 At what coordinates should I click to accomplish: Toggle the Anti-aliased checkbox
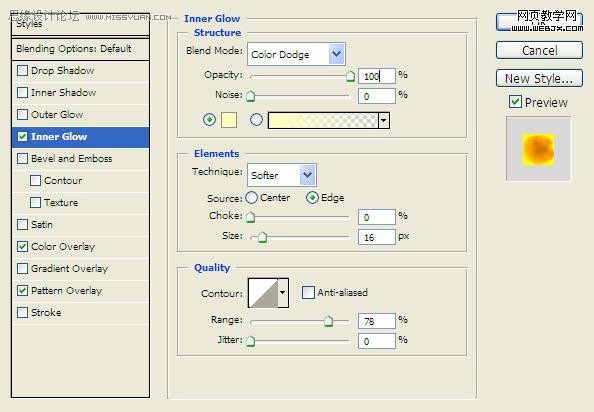(x=308, y=292)
